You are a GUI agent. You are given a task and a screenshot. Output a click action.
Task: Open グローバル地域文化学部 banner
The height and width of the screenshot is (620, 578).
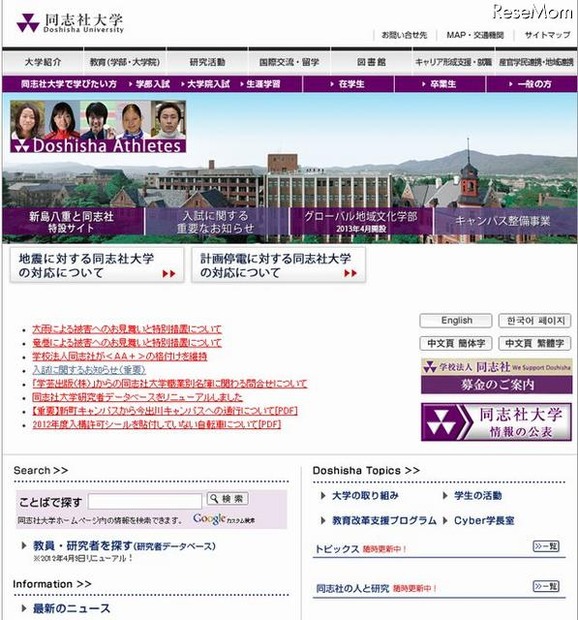coord(361,221)
